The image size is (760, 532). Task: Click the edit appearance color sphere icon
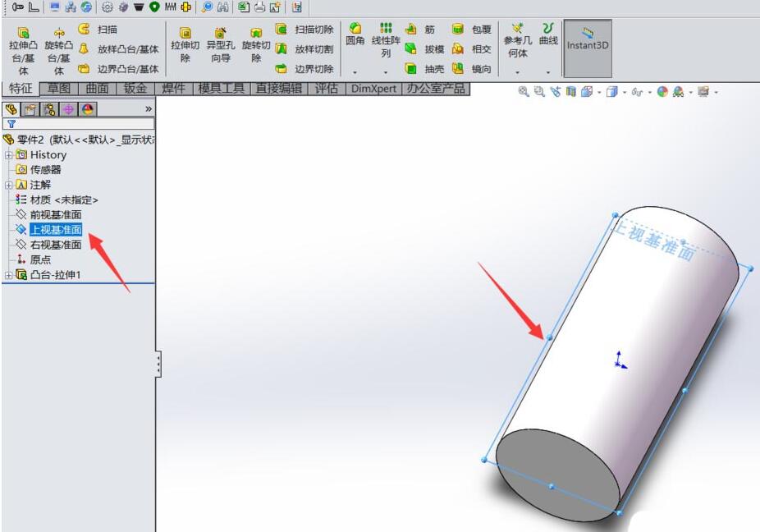662,91
